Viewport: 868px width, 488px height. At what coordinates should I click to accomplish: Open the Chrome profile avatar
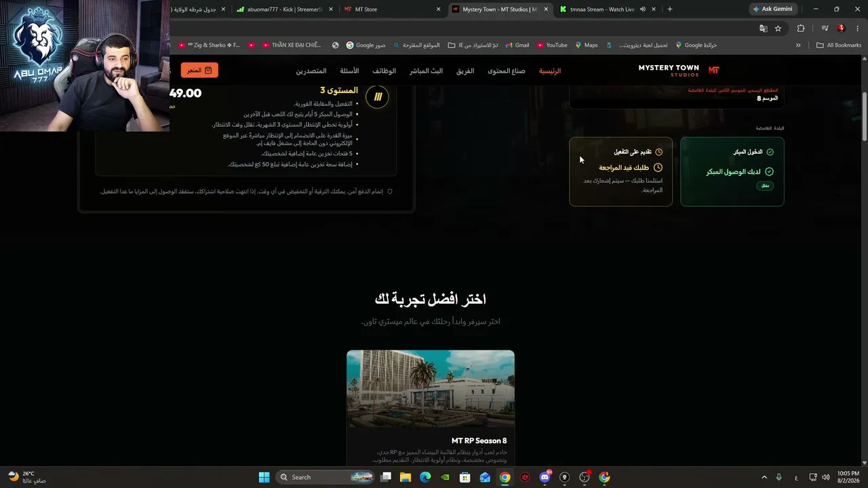[x=841, y=28]
